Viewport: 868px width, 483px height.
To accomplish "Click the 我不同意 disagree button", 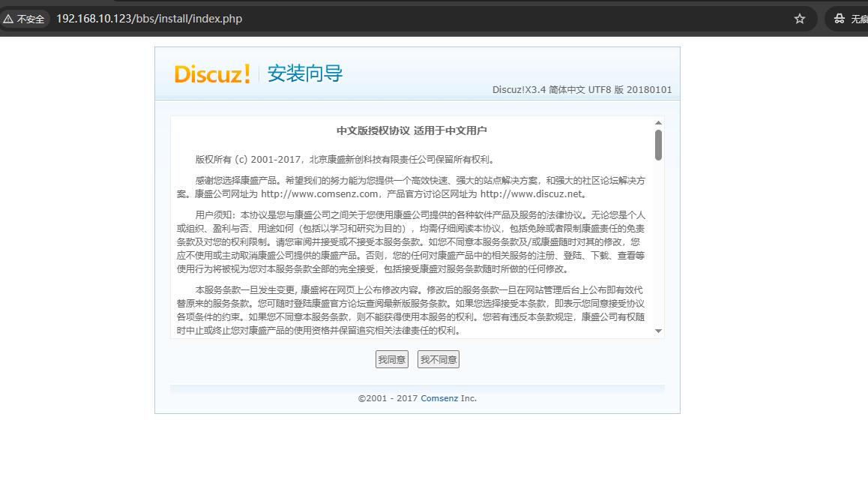I will coord(438,359).
